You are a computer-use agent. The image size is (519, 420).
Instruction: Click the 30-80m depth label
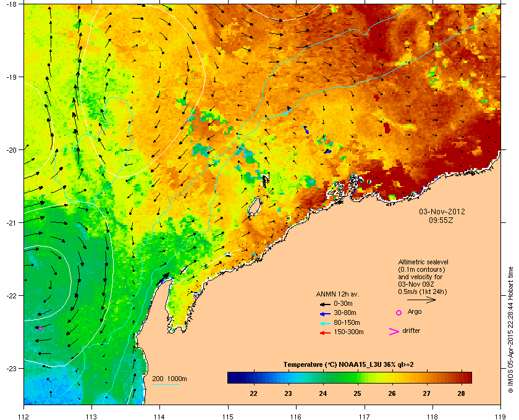tap(345, 313)
